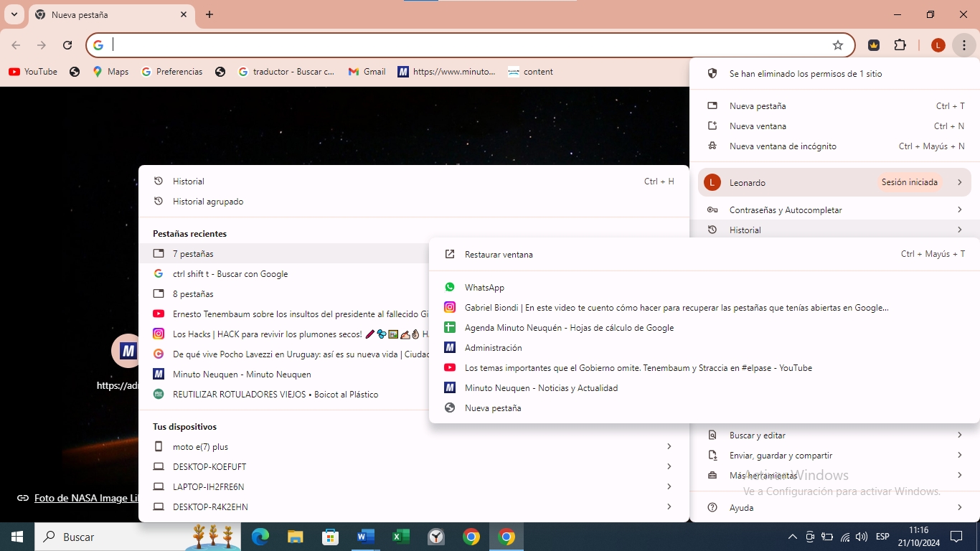Image resolution: width=980 pixels, height=551 pixels.
Task: Expand the Leonardo profile submenu arrow
Action: pyautogui.click(x=959, y=182)
